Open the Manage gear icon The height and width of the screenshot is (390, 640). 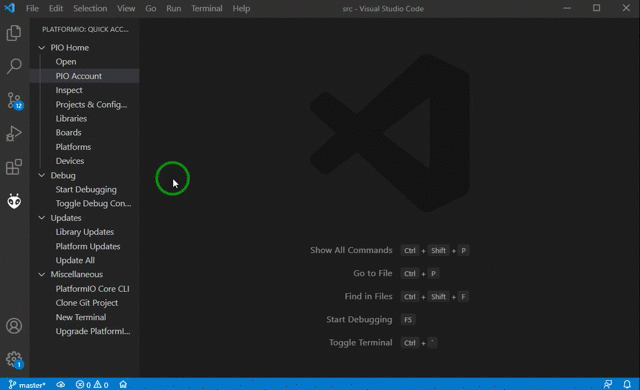point(15,360)
